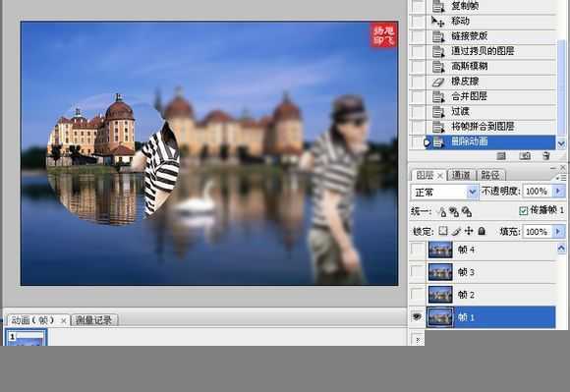
Task: Toggle the checkbox for the 过渡 step
Action: (418, 112)
